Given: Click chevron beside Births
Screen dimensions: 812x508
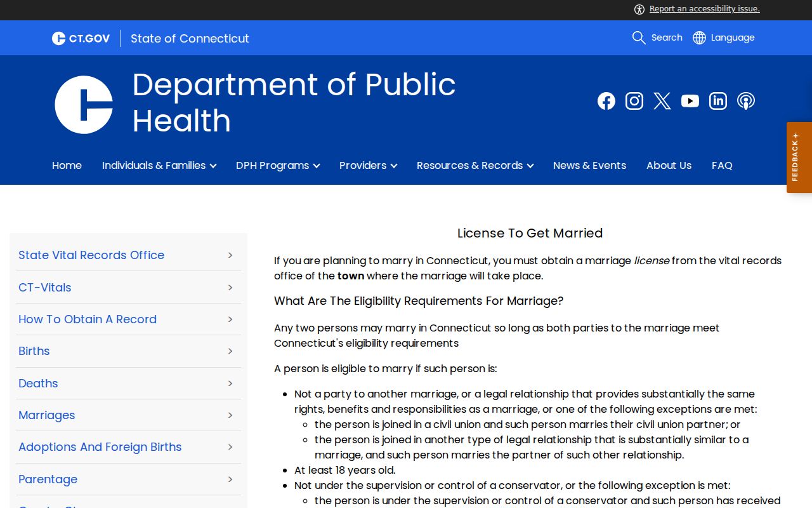Looking at the screenshot, I should 230,351.
